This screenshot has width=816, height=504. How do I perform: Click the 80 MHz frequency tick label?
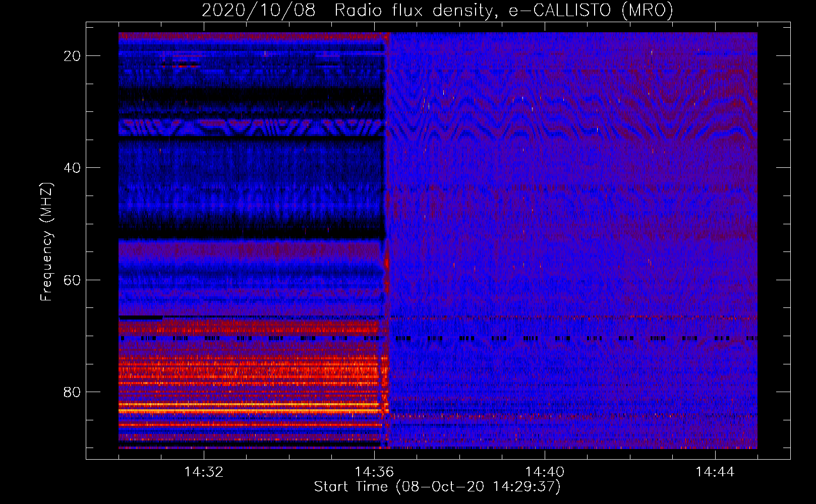[x=73, y=392]
